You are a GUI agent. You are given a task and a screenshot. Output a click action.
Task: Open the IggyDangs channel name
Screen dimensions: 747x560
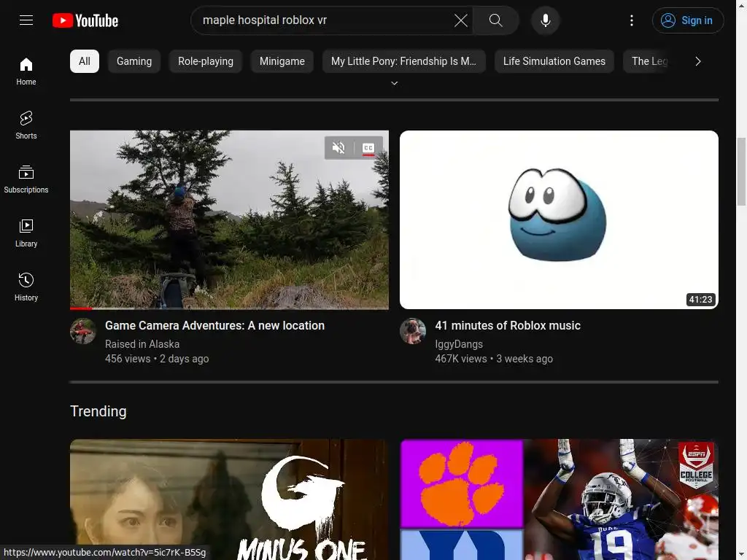(459, 344)
